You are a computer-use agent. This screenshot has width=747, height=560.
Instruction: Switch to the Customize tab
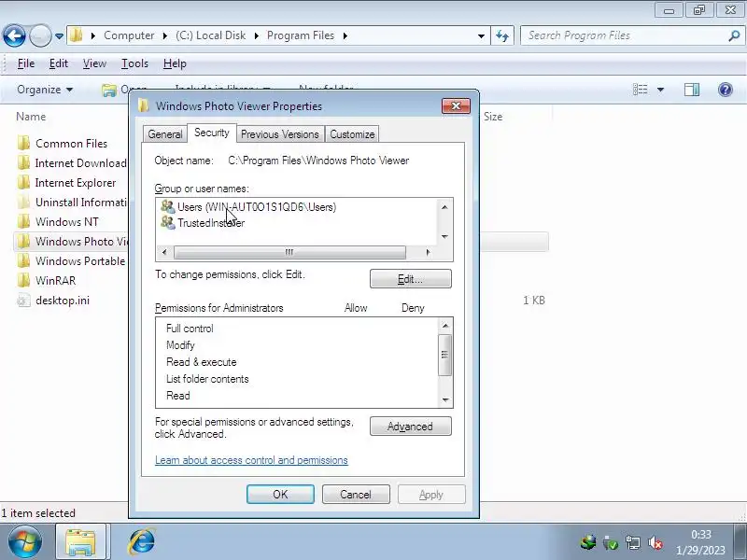coord(352,134)
